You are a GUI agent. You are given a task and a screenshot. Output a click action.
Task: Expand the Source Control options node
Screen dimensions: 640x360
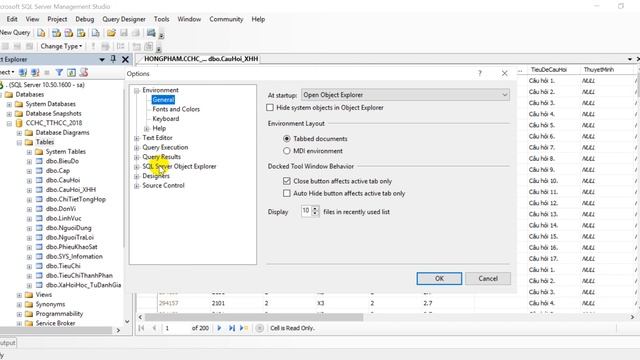coord(137,186)
